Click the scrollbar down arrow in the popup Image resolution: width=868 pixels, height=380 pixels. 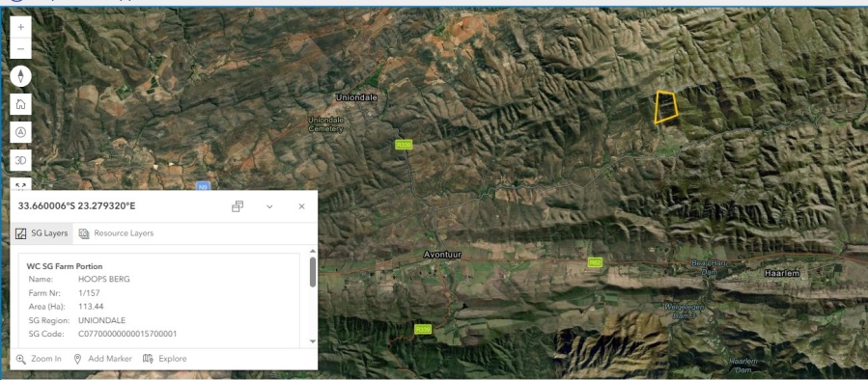313,341
